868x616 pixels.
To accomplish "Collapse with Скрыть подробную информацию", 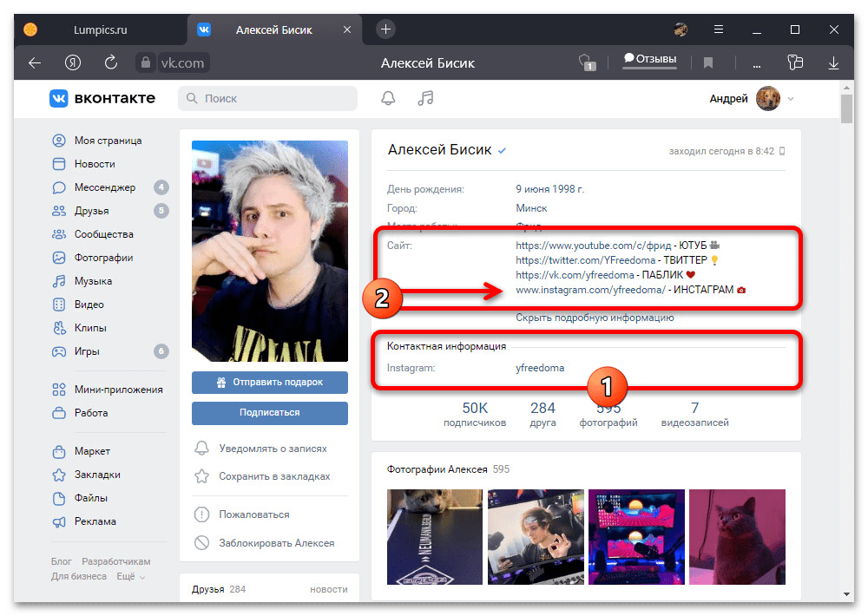I will [595, 318].
